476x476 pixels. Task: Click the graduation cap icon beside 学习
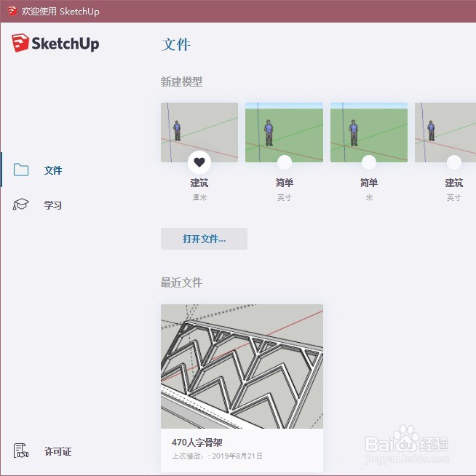pos(20,205)
